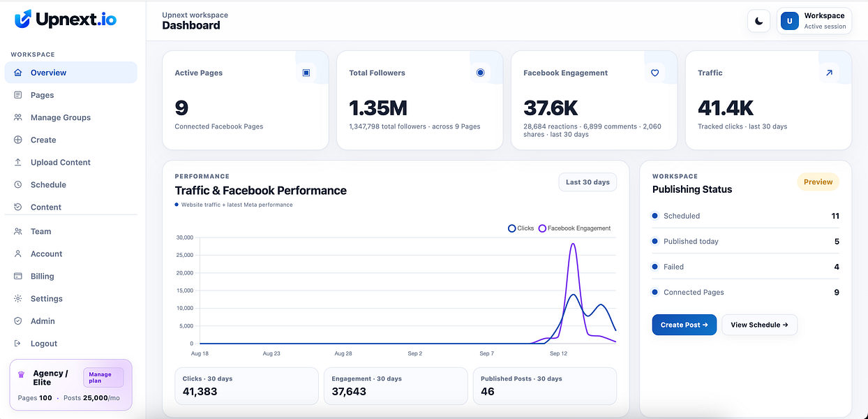Click the Logout door icon
868x419 pixels.
pyautogui.click(x=18, y=343)
